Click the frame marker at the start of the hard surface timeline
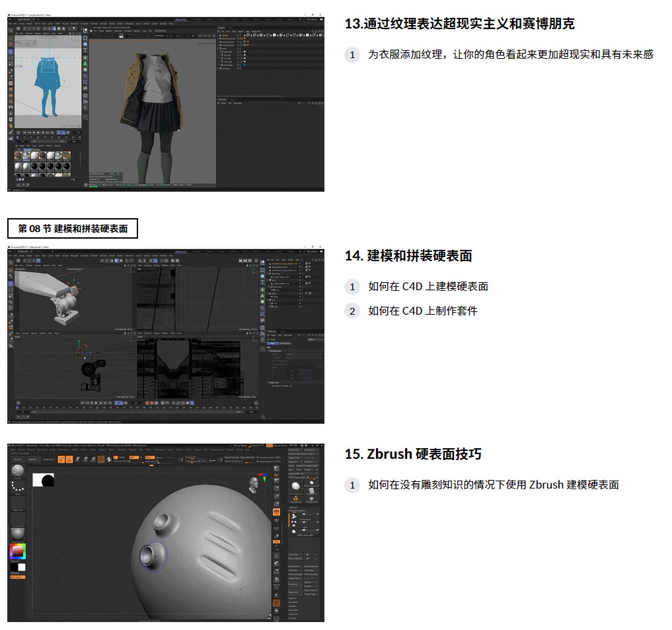 [17, 408]
